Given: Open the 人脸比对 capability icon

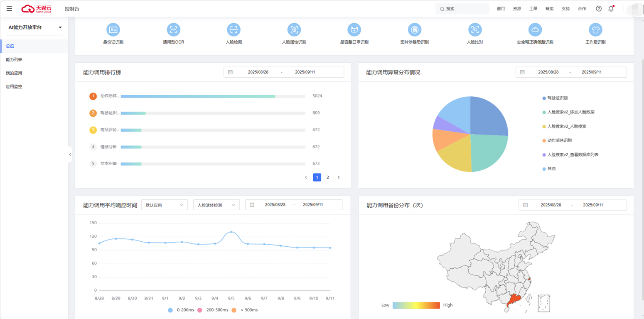Looking at the screenshot, I should tap(475, 29).
